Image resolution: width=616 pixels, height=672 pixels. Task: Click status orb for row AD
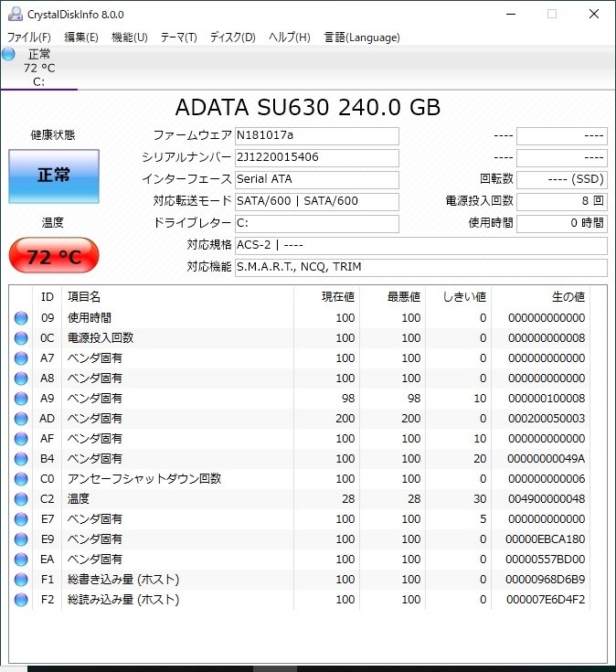(x=21, y=419)
